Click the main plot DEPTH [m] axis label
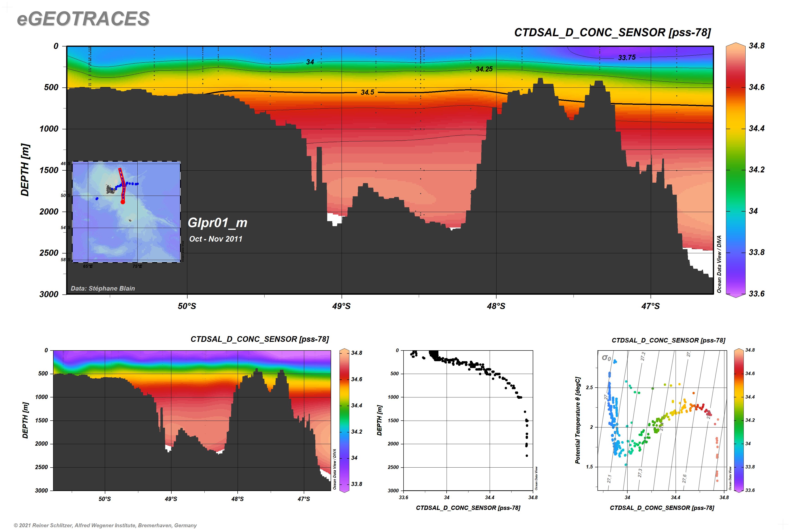This screenshot has height=532, width=790. 25,170
